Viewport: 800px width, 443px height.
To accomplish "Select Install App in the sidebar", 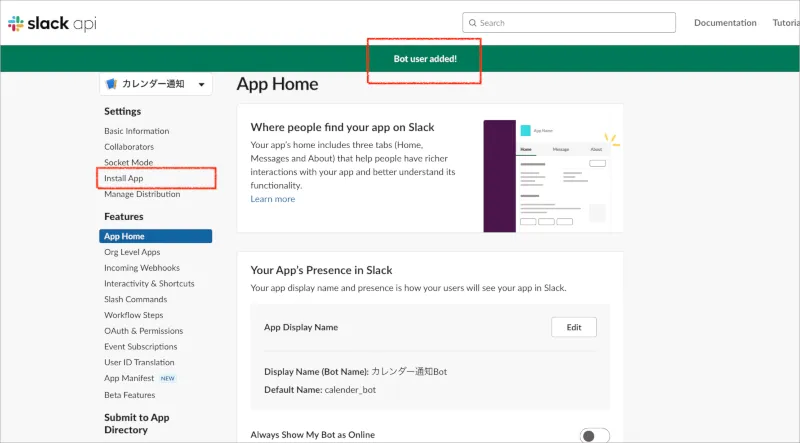I will [124, 178].
